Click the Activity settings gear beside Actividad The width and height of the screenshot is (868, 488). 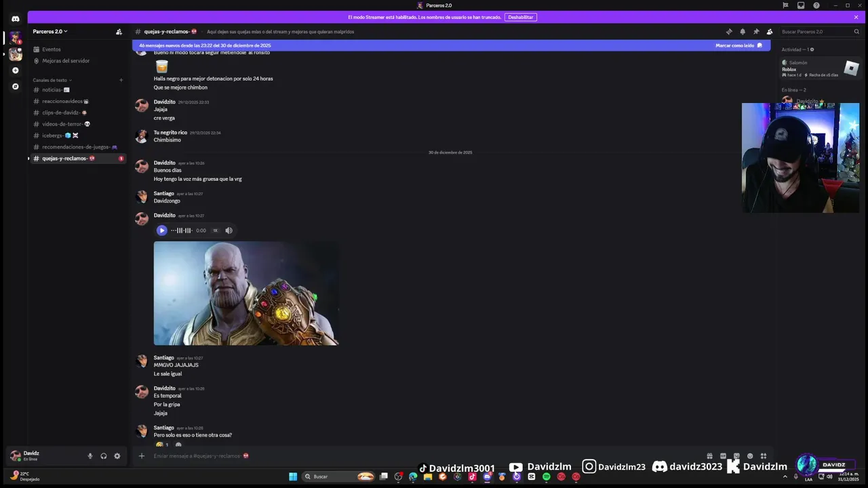[x=812, y=49]
